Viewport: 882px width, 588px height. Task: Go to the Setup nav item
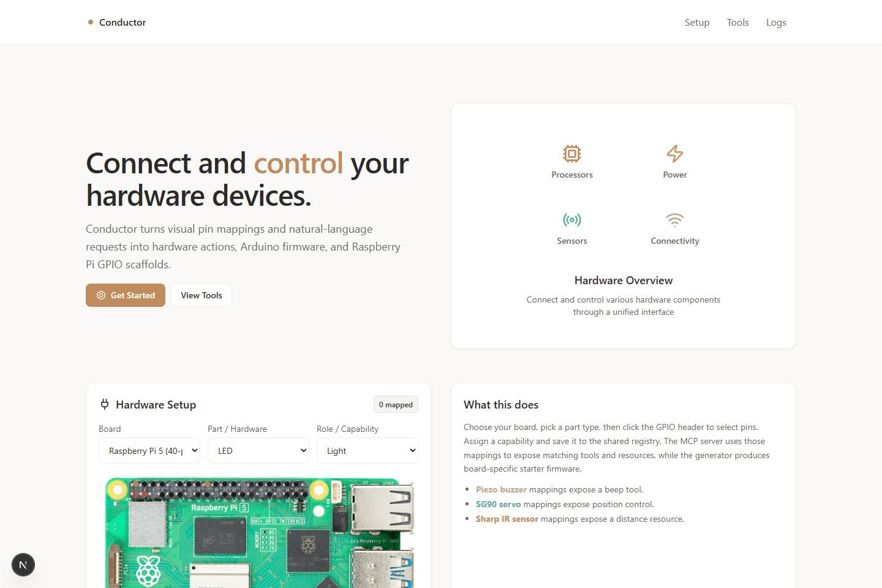(697, 22)
